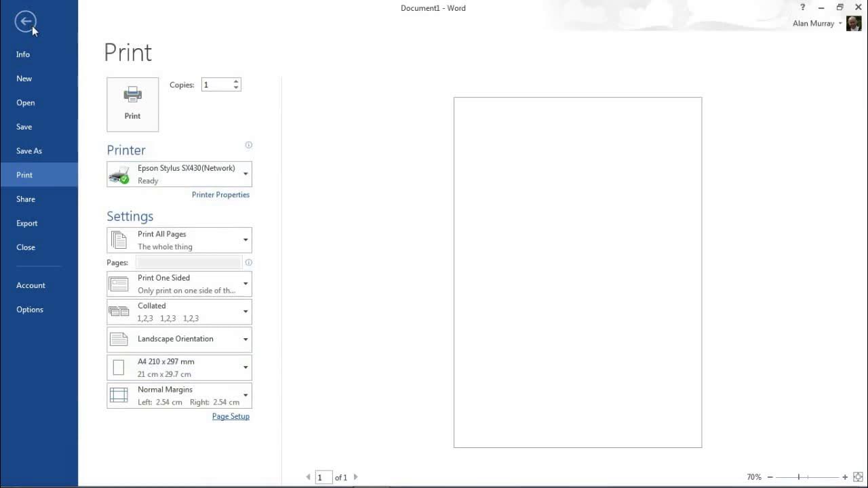The width and height of the screenshot is (868, 488).
Task: Expand the Print All Pages dropdown
Action: (179, 240)
